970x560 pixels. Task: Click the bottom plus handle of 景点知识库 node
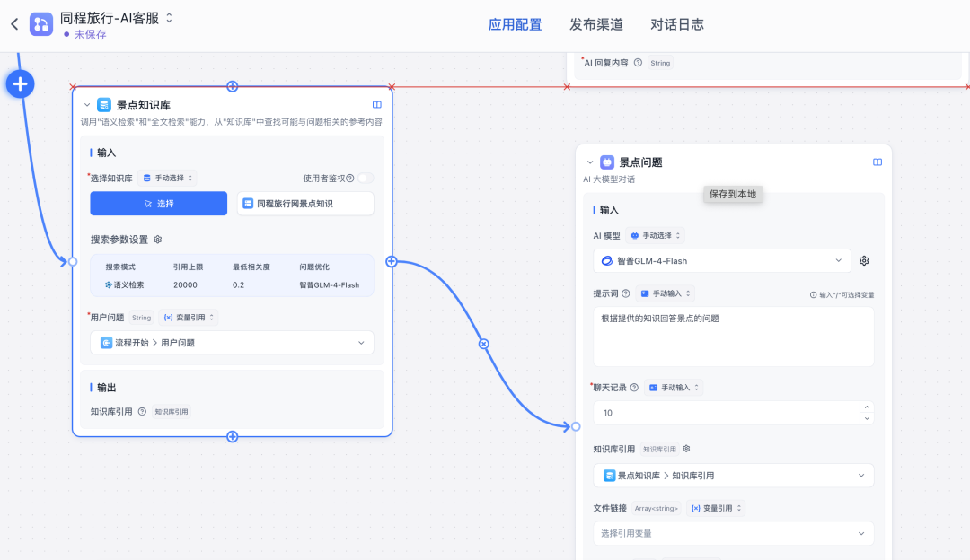tap(232, 436)
